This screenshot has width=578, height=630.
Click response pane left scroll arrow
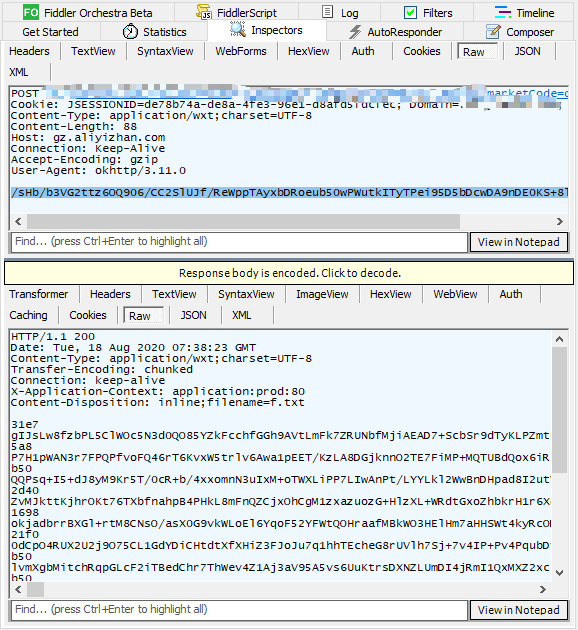pos(18,589)
